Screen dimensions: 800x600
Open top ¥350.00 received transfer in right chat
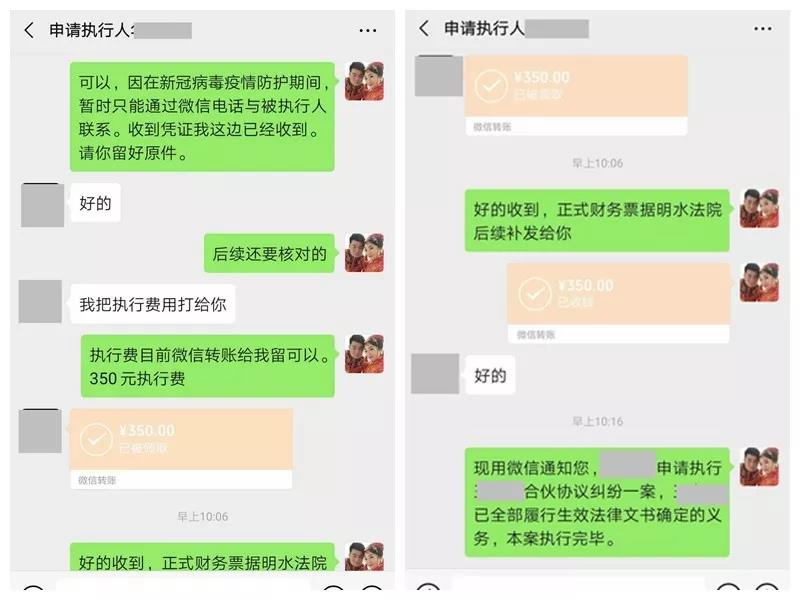point(576,95)
